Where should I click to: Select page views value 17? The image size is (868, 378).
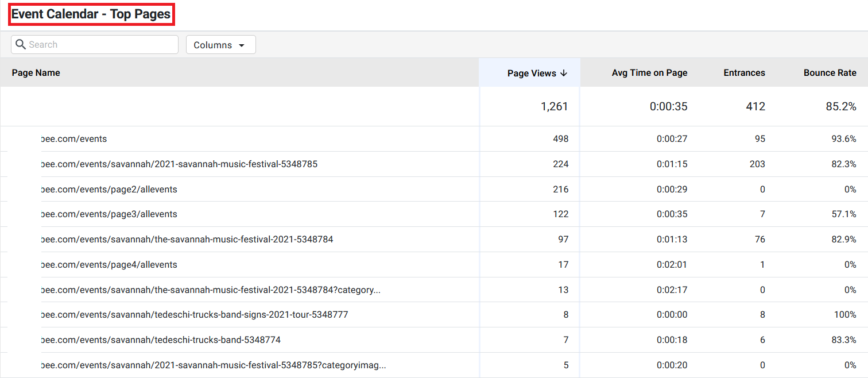coord(563,265)
